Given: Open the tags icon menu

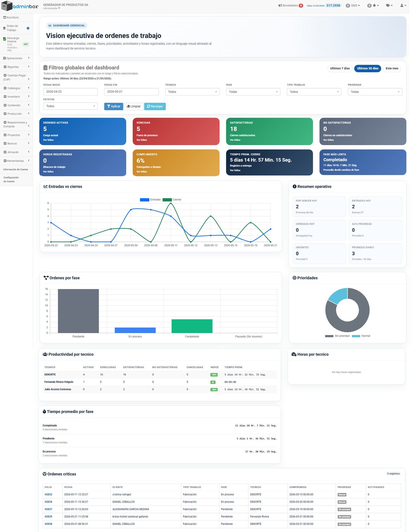Looking at the screenshot, I should pyautogui.click(x=389, y=5).
